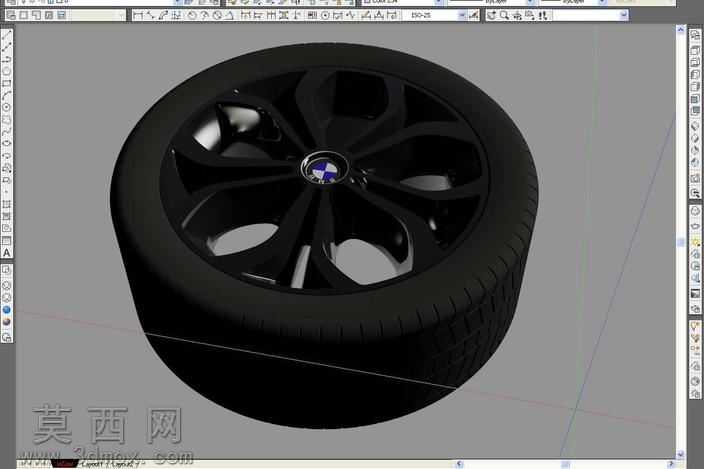Select the Arc Length dimension tool
The image size is (704, 469).
click(x=163, y=16)
